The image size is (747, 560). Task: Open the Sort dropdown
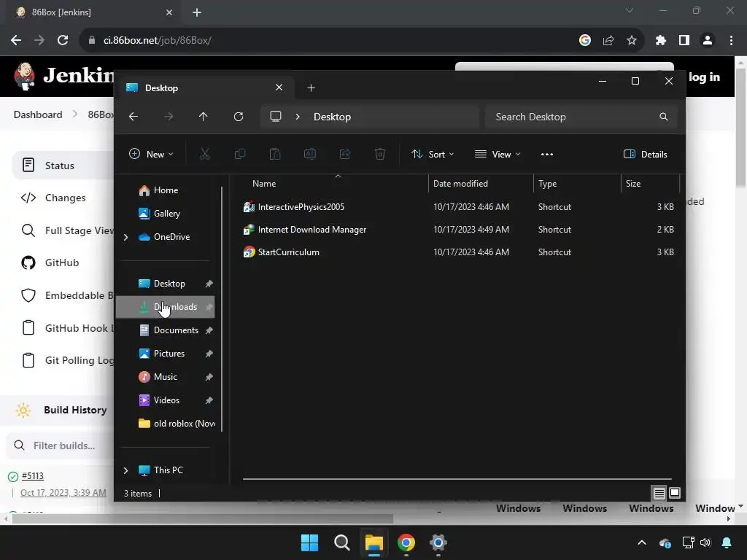(x=433, y=154)
